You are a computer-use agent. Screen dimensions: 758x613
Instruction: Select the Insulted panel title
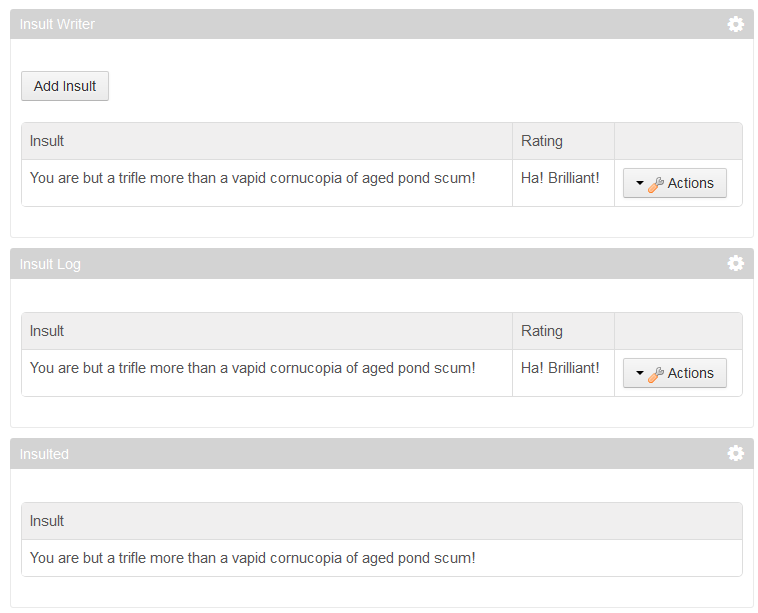coord(44,454)
